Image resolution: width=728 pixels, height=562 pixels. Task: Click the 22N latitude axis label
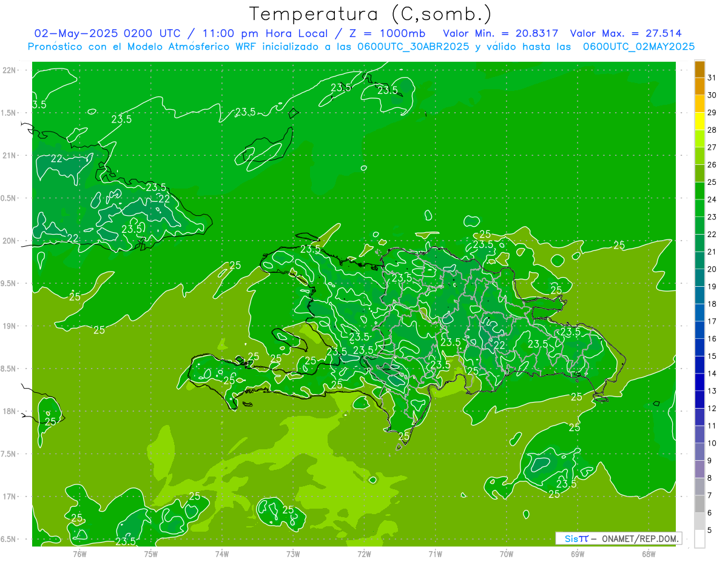pyautogui.click(x=10, y=70)
